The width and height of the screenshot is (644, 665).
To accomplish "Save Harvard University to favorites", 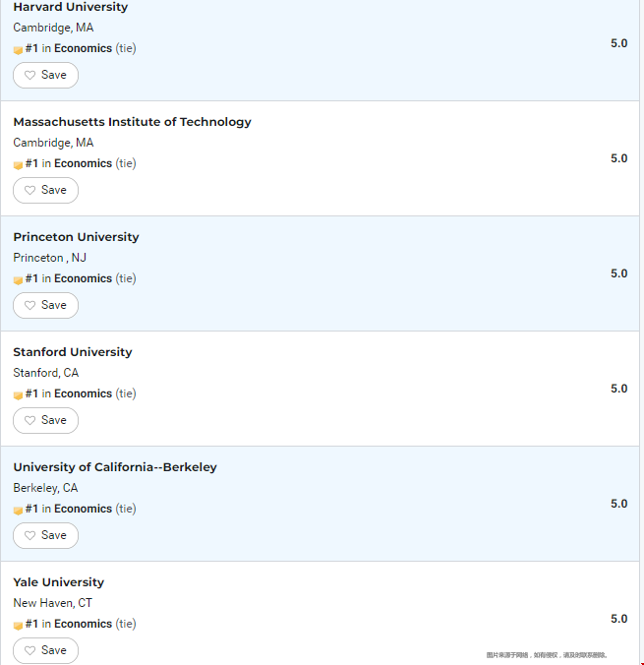I will pos(45,75).
